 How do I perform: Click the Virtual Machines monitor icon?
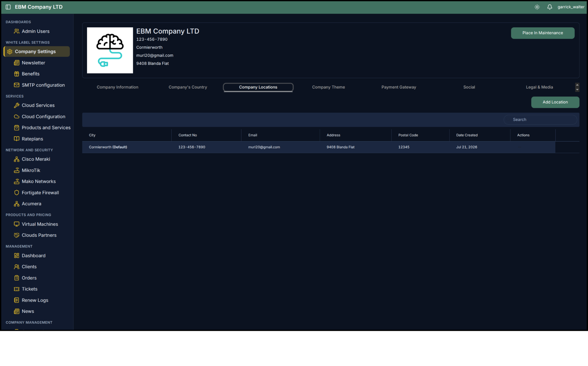click(x=17, y=224)
